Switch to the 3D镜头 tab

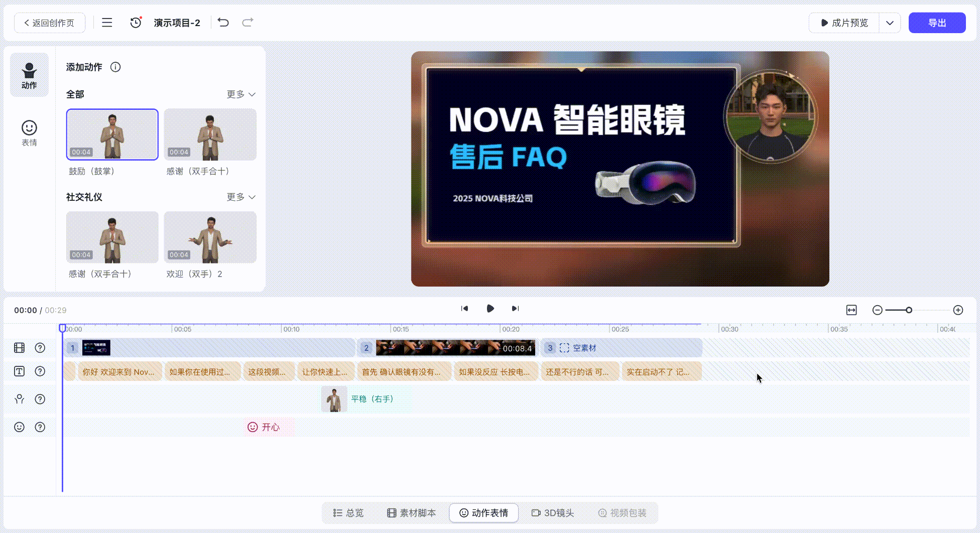click(553, 513)
